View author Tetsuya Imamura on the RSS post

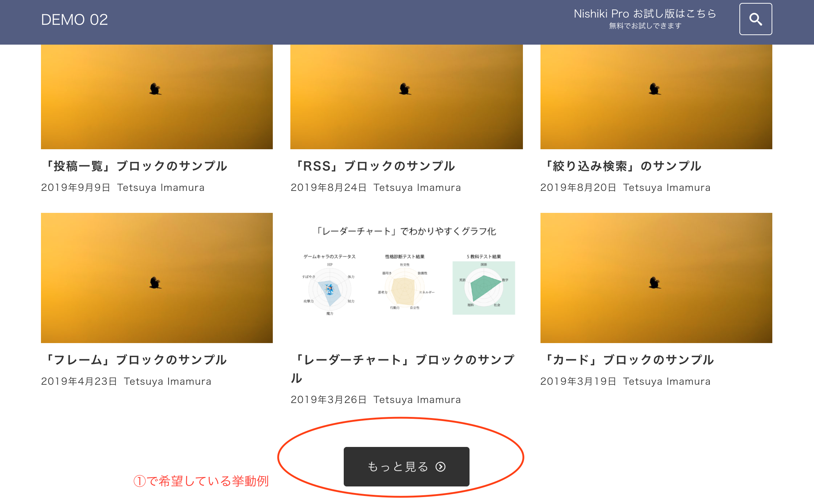tap(417, 187)
